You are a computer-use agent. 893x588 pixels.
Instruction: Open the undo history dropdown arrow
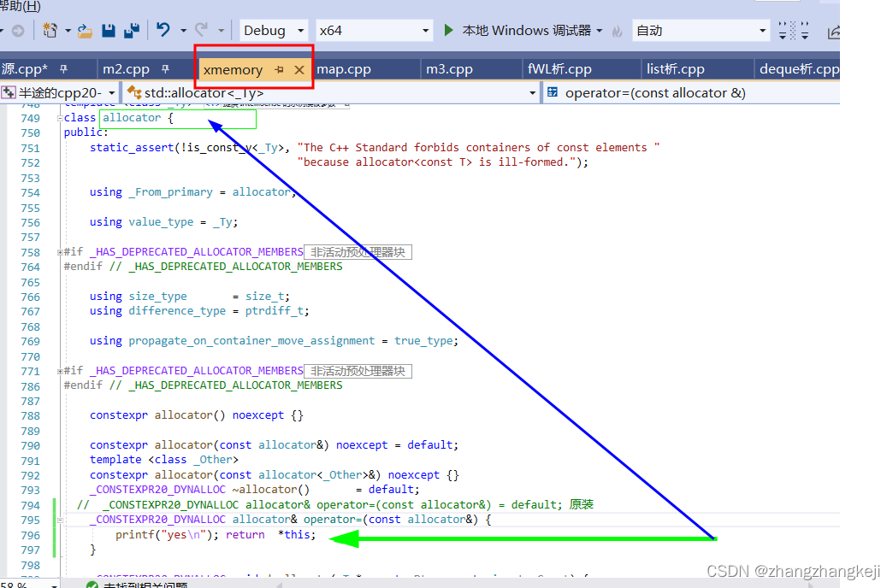pyautogui.click(x=183, y=31)
